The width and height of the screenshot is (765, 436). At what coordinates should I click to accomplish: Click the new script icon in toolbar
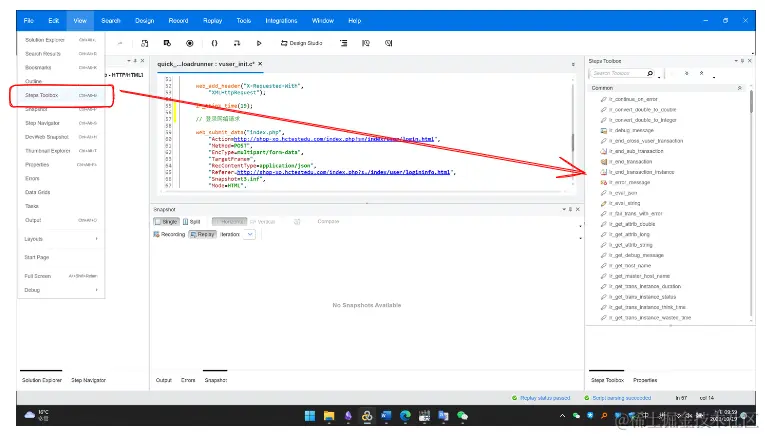coord(144,43)
